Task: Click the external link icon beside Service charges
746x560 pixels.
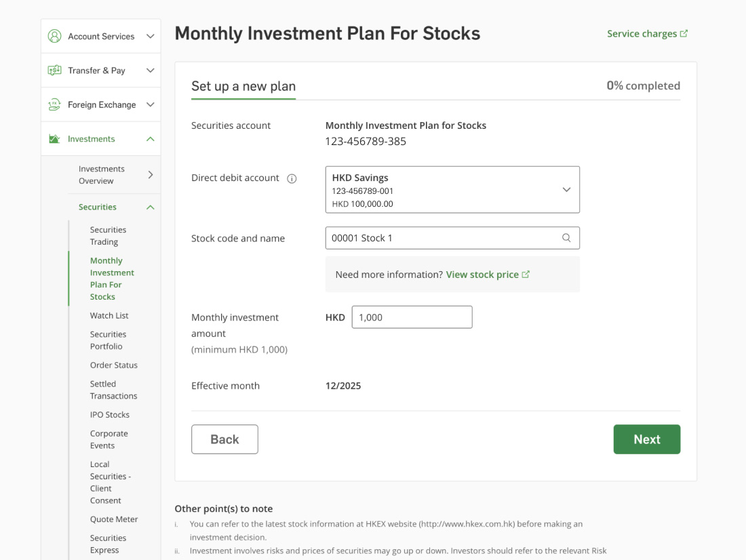Action: 684,34
